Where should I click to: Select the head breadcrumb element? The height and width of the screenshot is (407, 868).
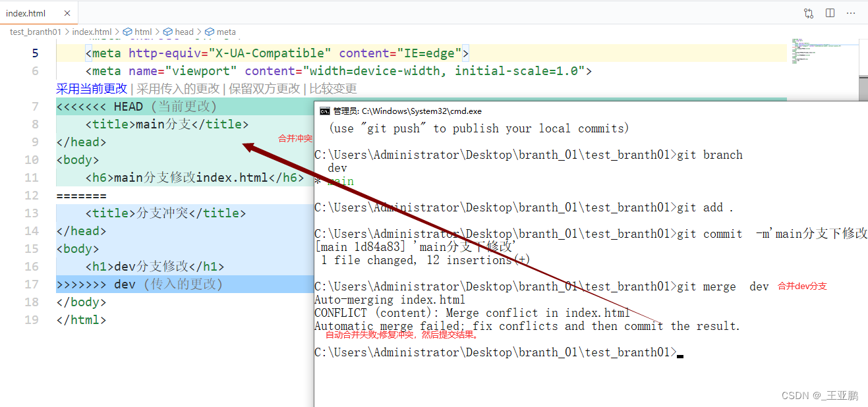(x=179, y=32)
